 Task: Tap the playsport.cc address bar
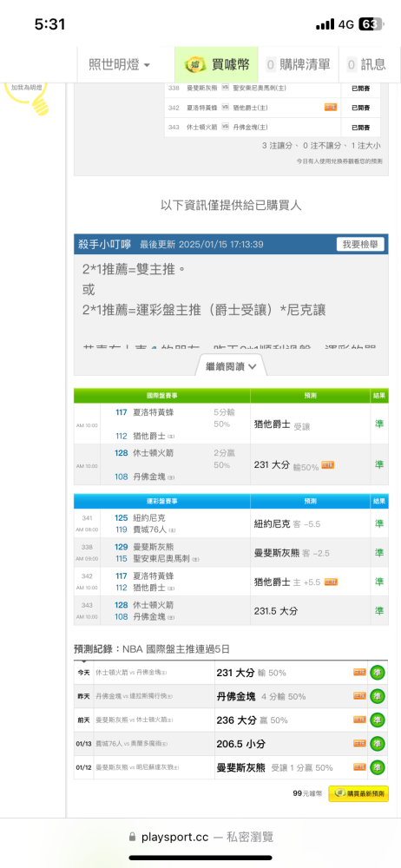200,837
